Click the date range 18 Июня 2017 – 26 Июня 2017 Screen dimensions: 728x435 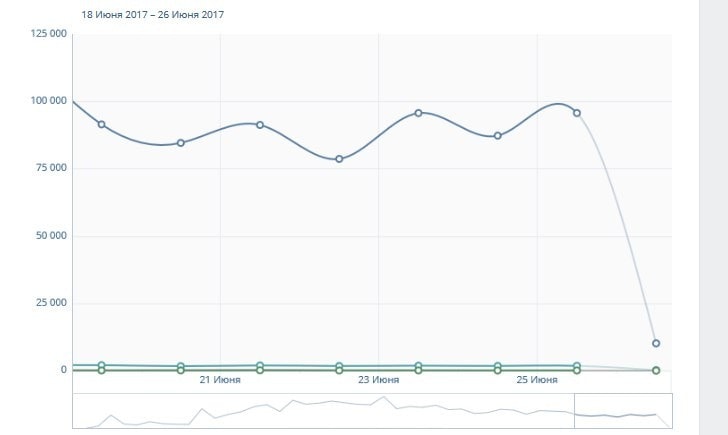coord(153,15)
